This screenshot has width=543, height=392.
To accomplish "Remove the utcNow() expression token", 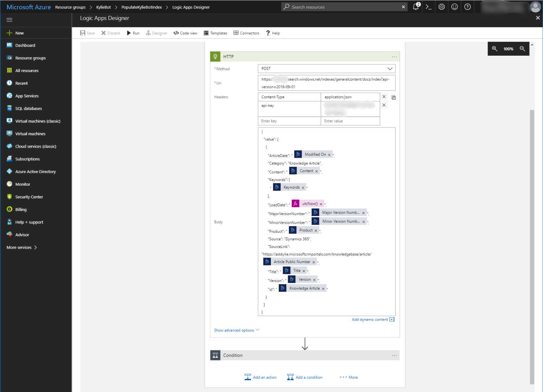I will click(321, 204).
